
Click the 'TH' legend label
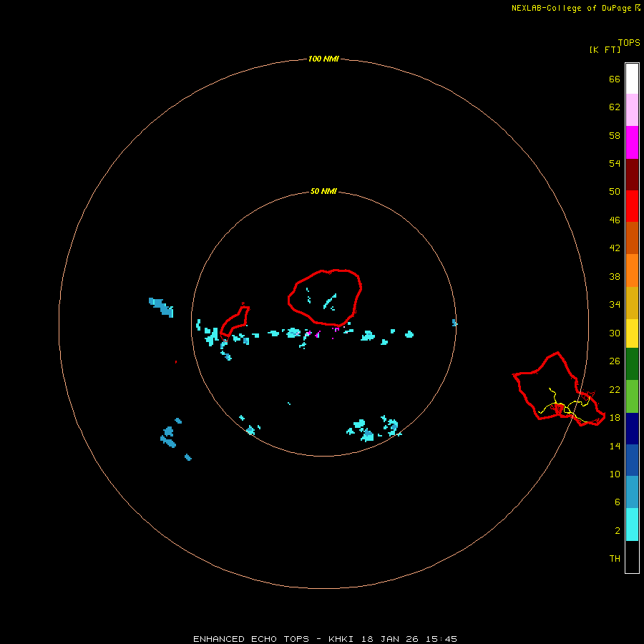tap(615, 559)
